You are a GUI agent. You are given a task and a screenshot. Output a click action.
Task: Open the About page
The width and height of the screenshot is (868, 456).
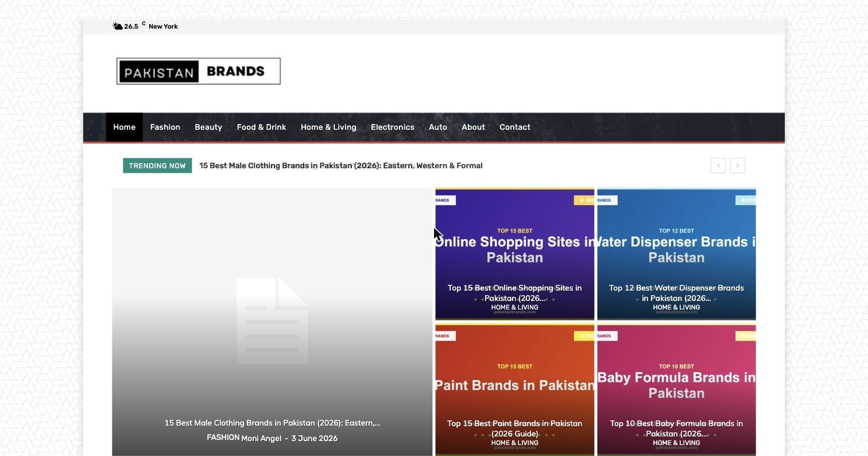(474, 127)
